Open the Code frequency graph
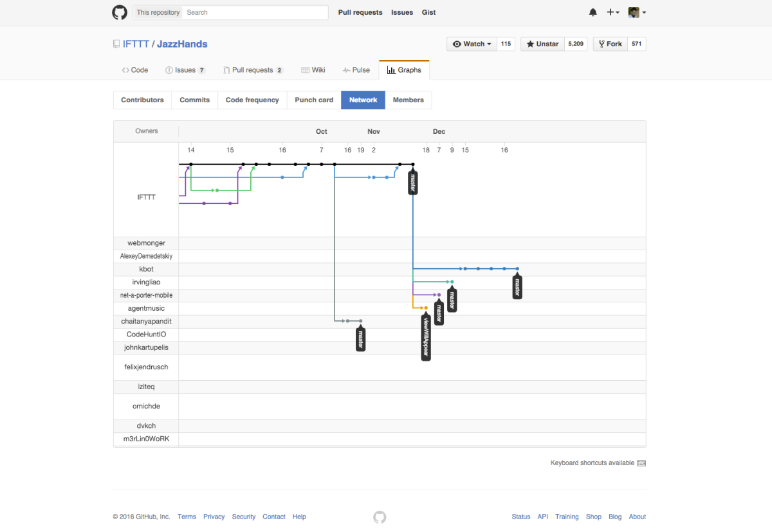Image resolution: width=772 pixels, height=532 pixels. click(x=252, y=100)
